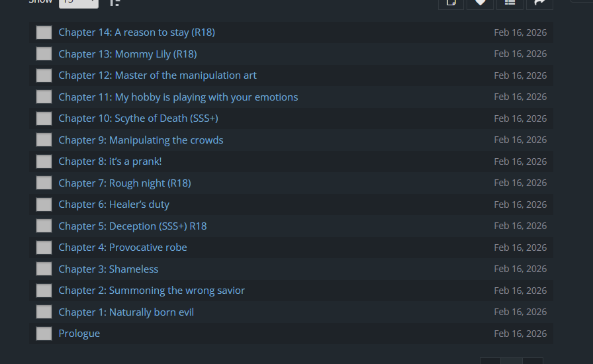593x364 pixels.
Task: Open Chapter 12: Master of the manipulation art
Action: click(x=157, y=75)
